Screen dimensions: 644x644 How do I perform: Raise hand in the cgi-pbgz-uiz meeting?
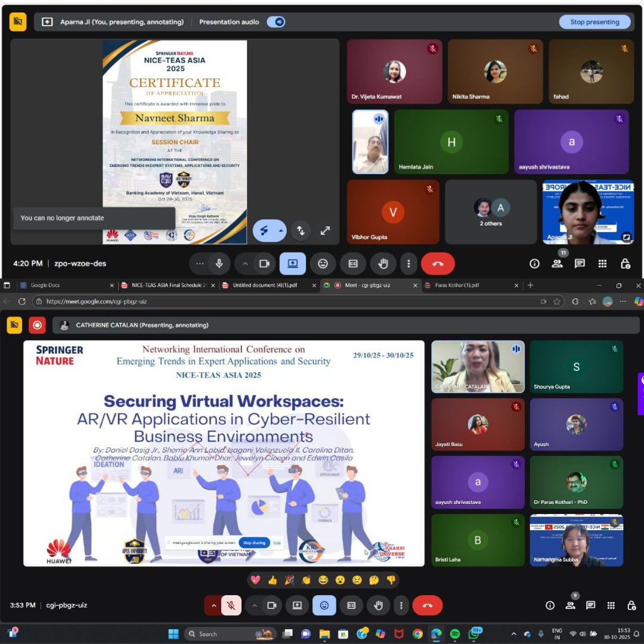click(378, 605)
